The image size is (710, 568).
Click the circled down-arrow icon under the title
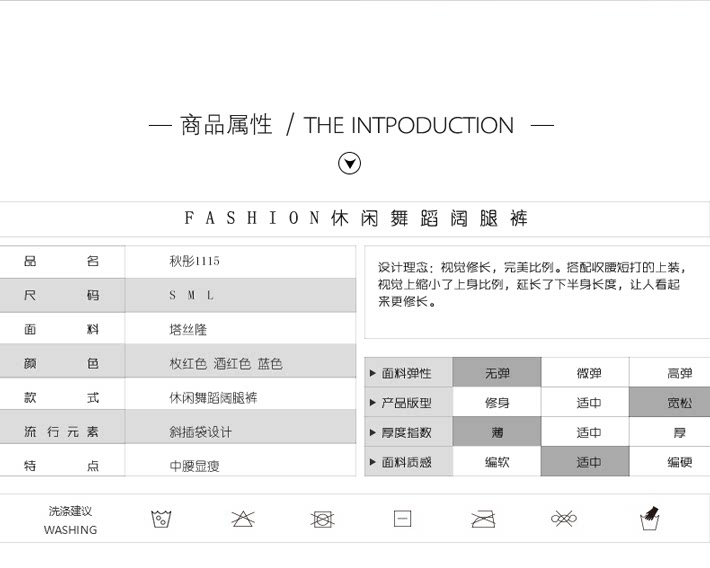[x=349, y=164]
